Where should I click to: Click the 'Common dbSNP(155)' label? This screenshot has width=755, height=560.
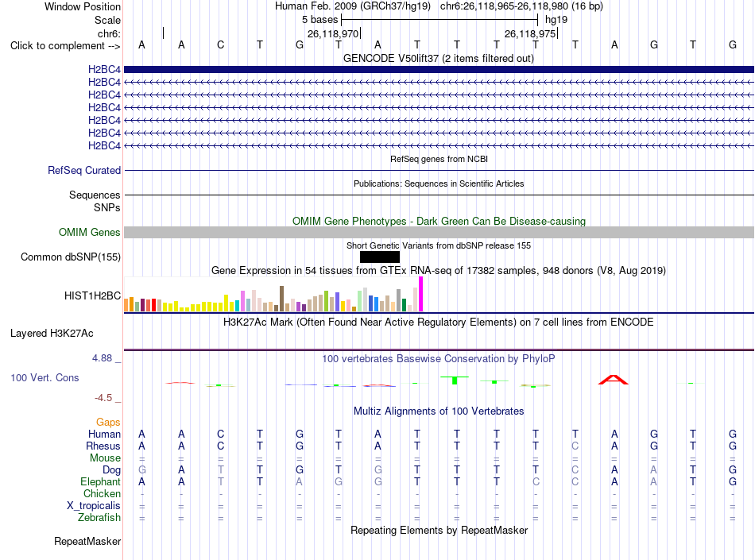point(71,257)
